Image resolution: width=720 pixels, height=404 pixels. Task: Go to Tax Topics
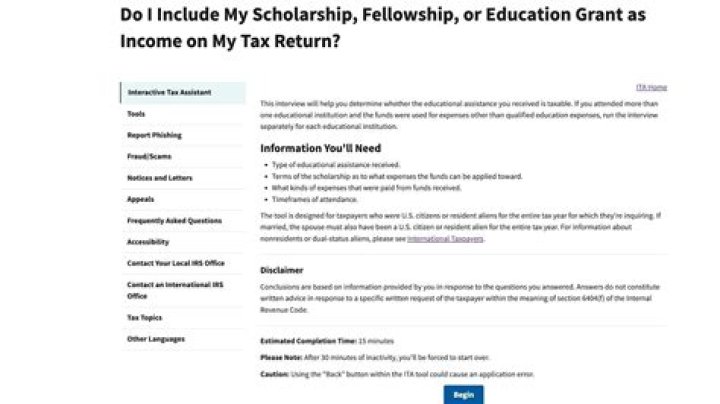(144, 317)
